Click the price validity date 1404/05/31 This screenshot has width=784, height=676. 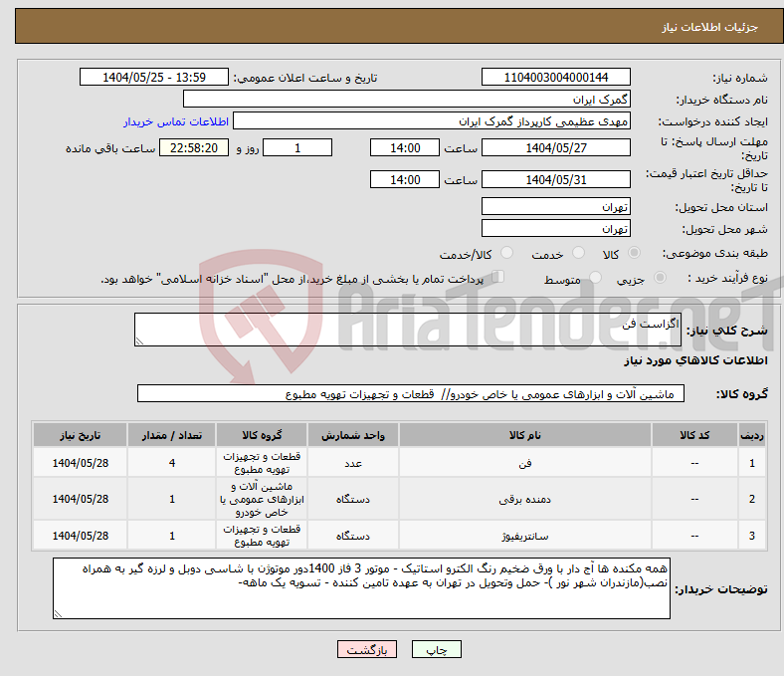tap(555, 179)
